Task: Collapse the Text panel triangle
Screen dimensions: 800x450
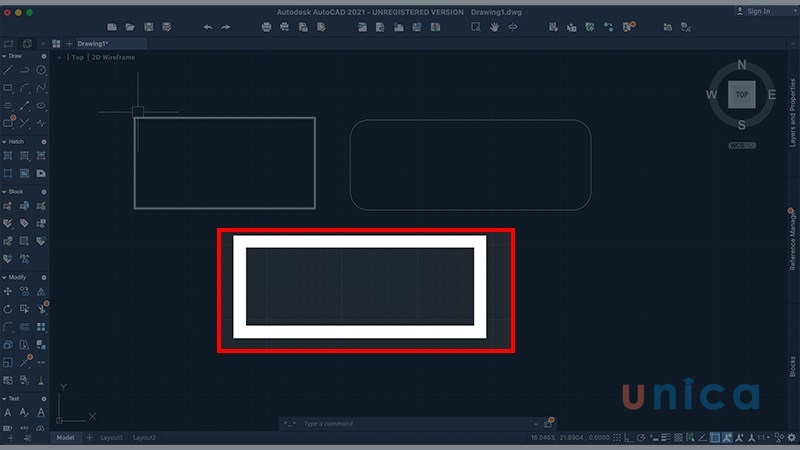Action: [4, 398]
